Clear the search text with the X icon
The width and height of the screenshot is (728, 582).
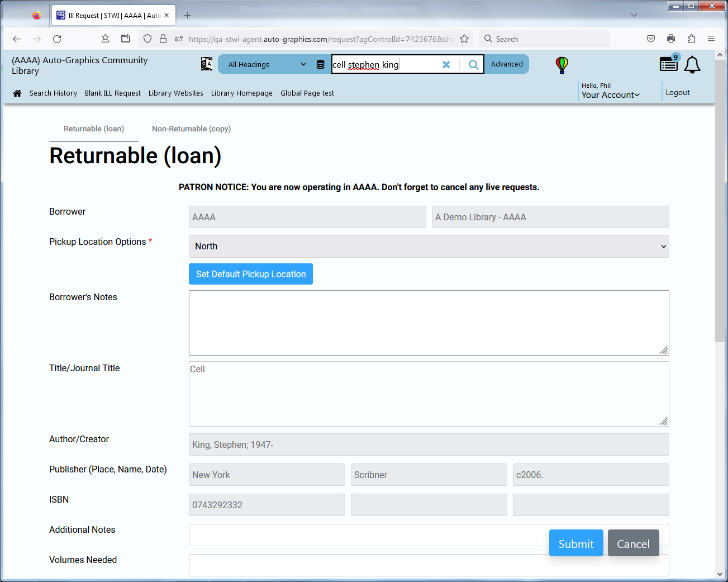[446, 64]
